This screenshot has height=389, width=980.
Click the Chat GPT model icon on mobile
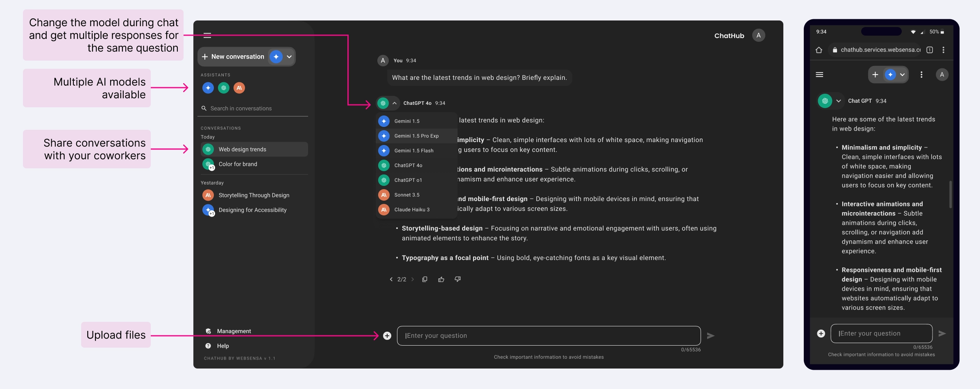825,101
